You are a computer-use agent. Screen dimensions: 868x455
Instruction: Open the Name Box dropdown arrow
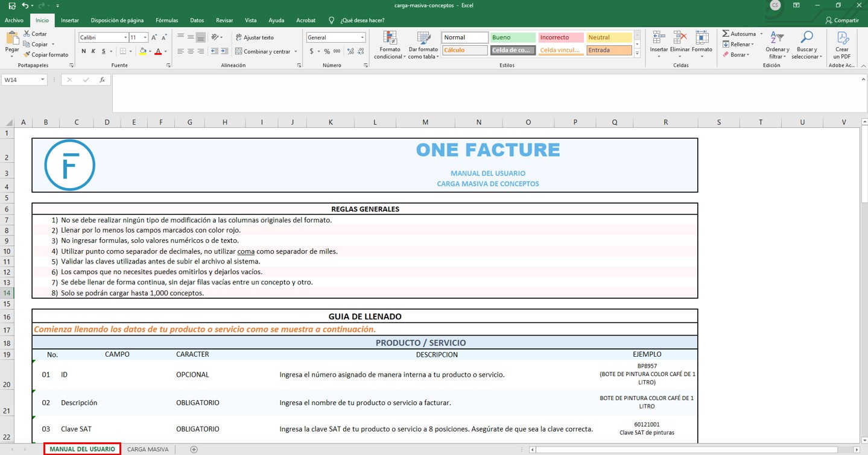pyautogui.click(x=43, y=80)
